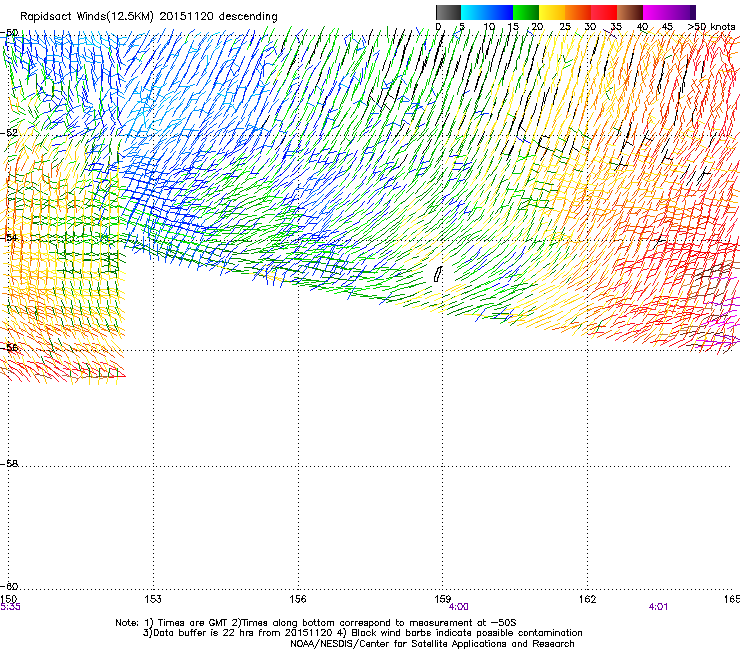
Task: Click the 159 longitude axis label
Action: pyautogui.click(x=443, y=599)
